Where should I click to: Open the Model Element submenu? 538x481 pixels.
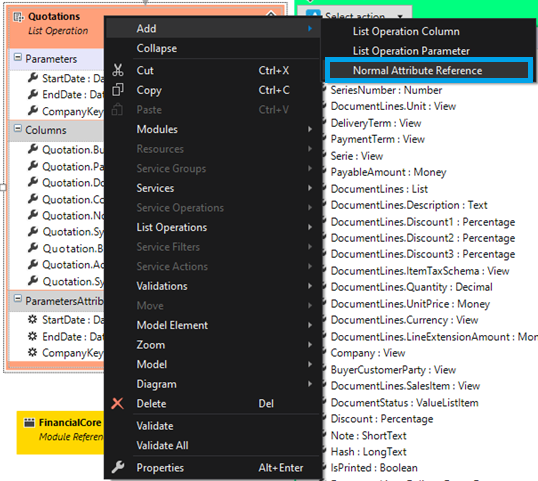coord(213,325)
